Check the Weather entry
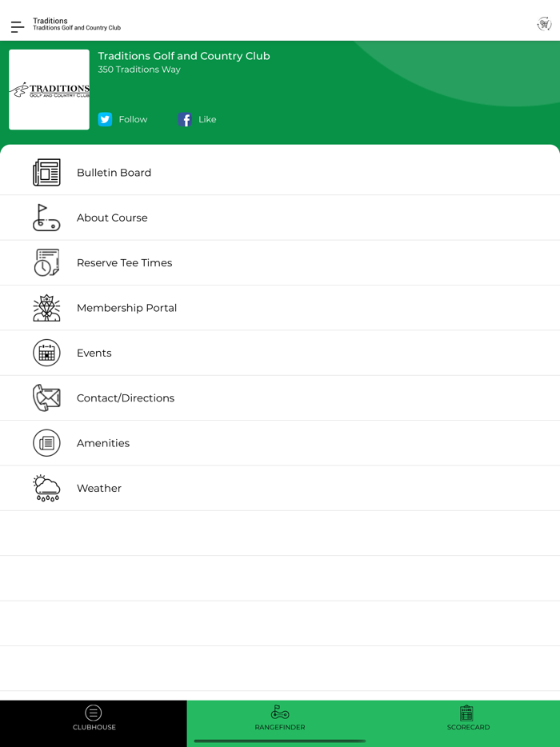This screenshot has height=747, width=560. [x=280, y=488]
